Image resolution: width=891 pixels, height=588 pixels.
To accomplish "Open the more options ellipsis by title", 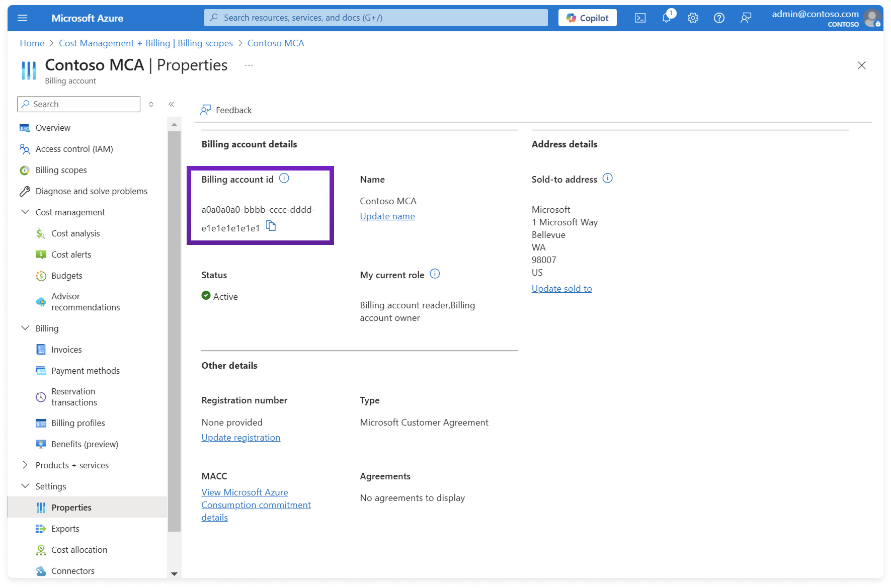I will click(x=249, y=65).
